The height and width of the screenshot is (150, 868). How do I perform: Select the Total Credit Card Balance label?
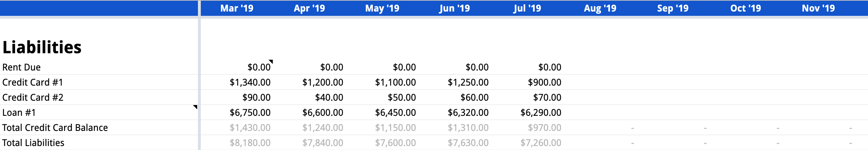(x=55, y=128)
